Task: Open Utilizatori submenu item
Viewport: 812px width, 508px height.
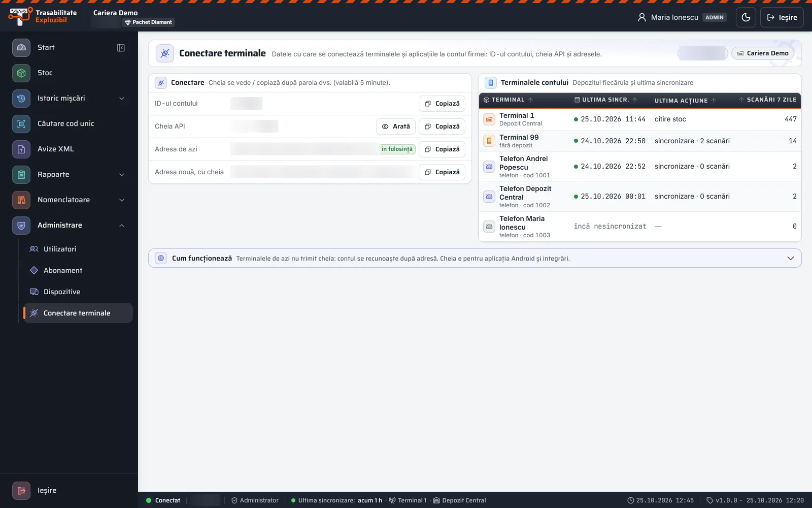Action: (x=78, y=249)
